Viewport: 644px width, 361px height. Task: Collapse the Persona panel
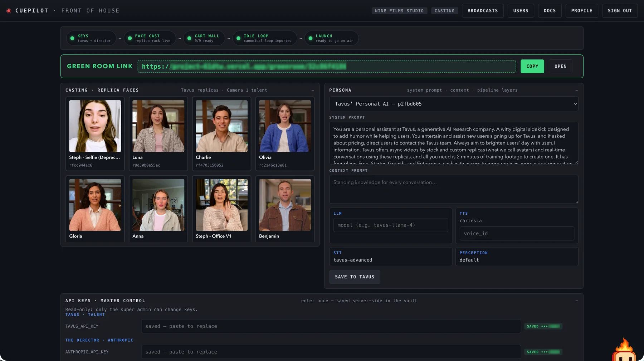[576, 90]
